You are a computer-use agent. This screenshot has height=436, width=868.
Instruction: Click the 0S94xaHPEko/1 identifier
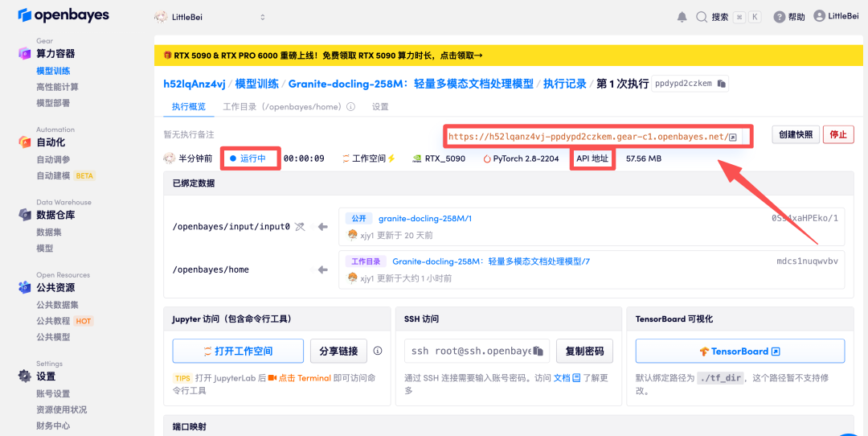pyautogui.click(x=805, y=218)
